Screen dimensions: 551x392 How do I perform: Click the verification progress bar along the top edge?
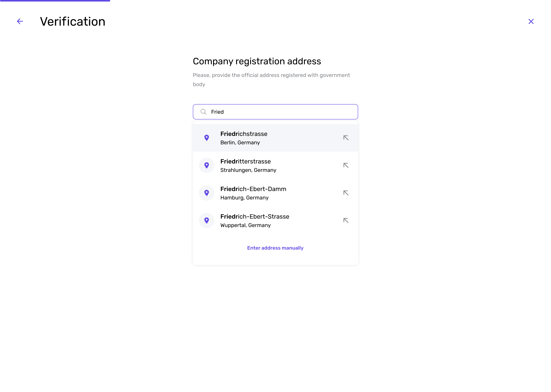pyautogui.click(x=55, y=1)
